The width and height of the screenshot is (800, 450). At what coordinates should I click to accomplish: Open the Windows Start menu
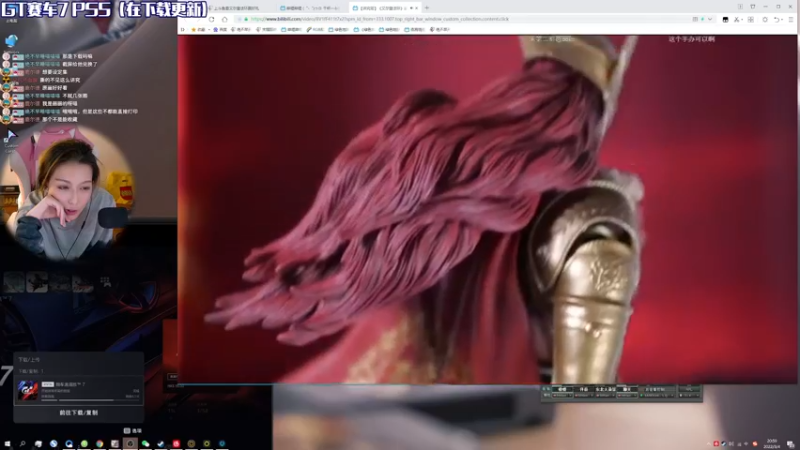[x=8, y=444]
